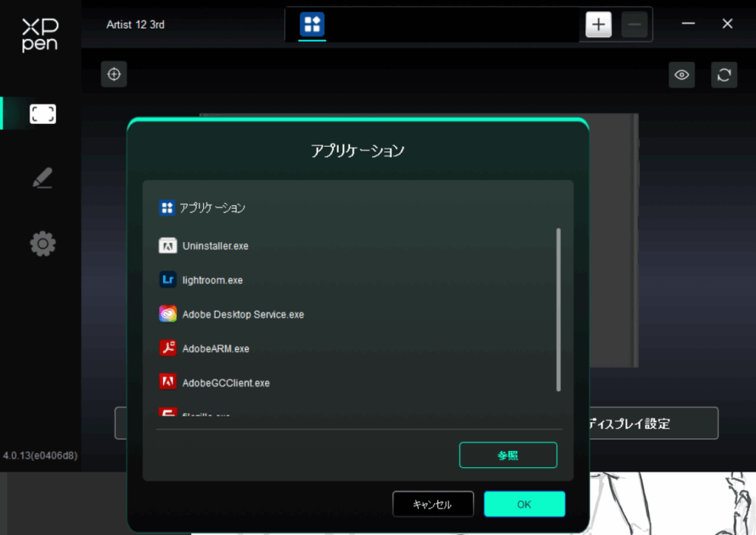Open the ディスプレイ設定 display settings button
The height and width of the screenshot is (535, 756).
click(x=650, y=424)
